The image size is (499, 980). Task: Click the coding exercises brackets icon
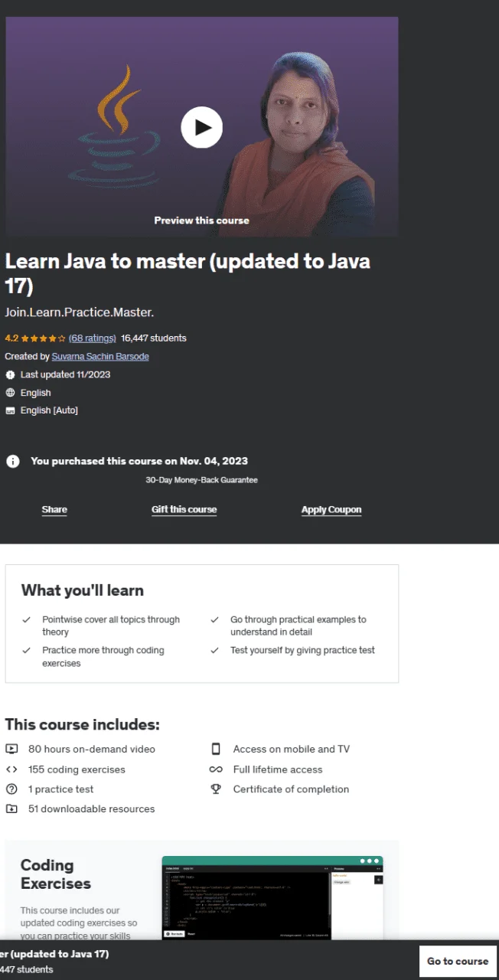[11, 769]
